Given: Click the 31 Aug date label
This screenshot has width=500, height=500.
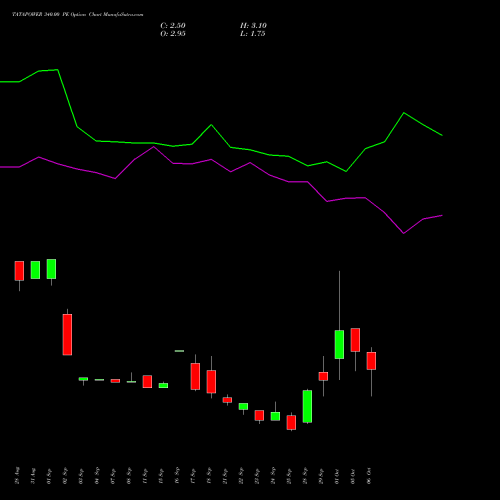Looking at the screenshot, I should pyautogui.click(x=33, y=476).
